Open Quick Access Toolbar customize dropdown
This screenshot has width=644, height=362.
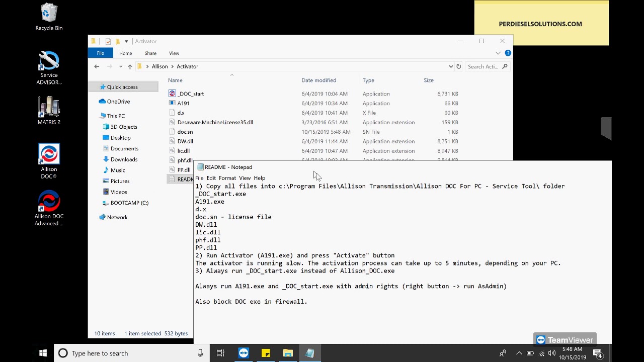(x=126, y=41)
